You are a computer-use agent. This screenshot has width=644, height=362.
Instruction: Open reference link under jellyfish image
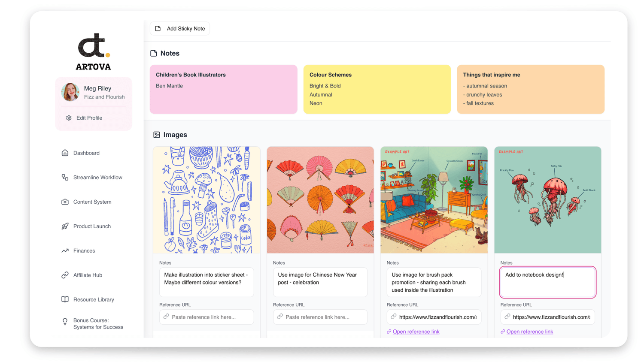tap(529, 332)
